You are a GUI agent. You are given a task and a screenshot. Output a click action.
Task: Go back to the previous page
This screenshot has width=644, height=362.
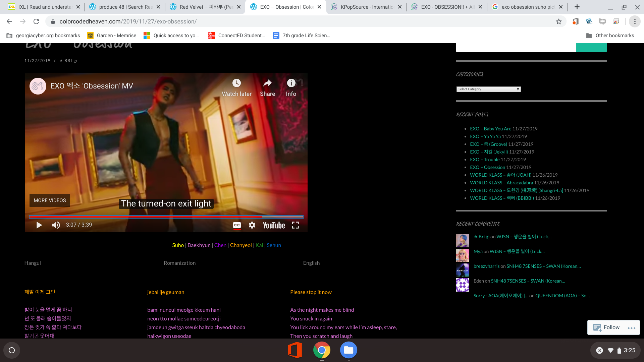(x=9, y=21)
